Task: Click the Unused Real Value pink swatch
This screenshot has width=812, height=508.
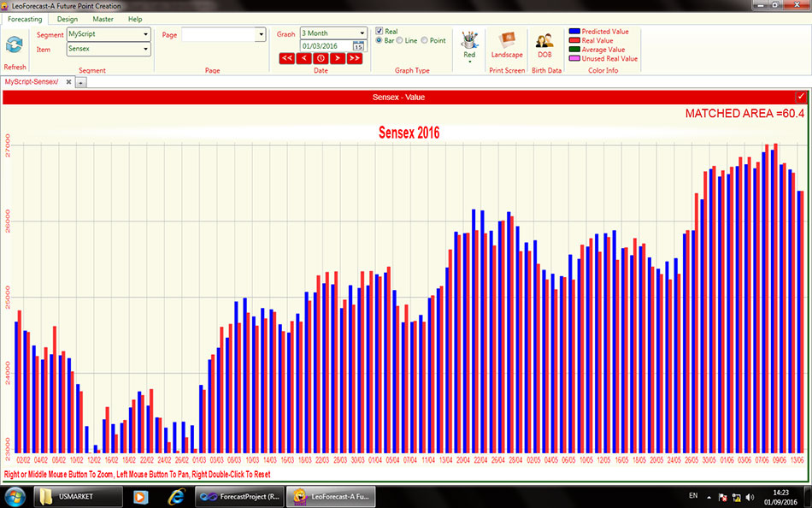Action: 574,58
